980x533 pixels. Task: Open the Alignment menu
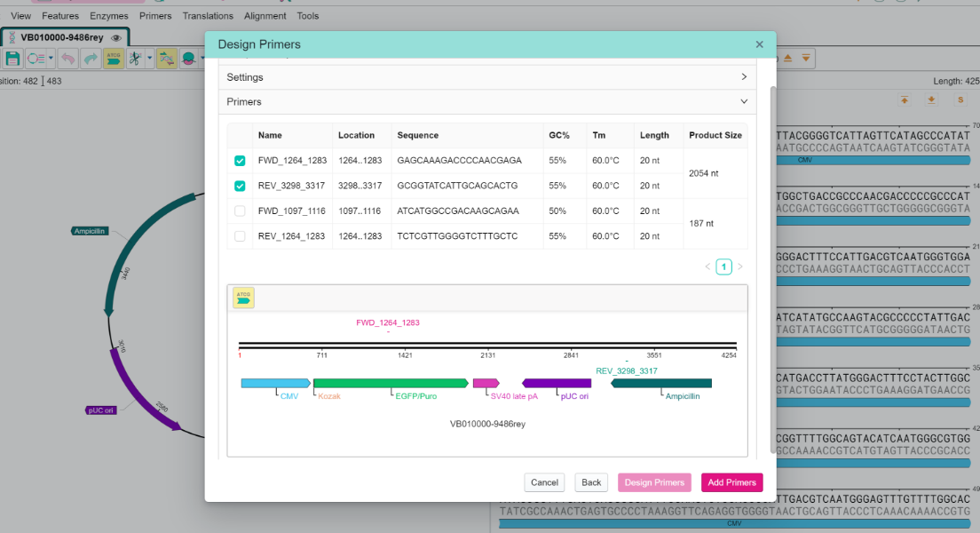tap(265, 16)
